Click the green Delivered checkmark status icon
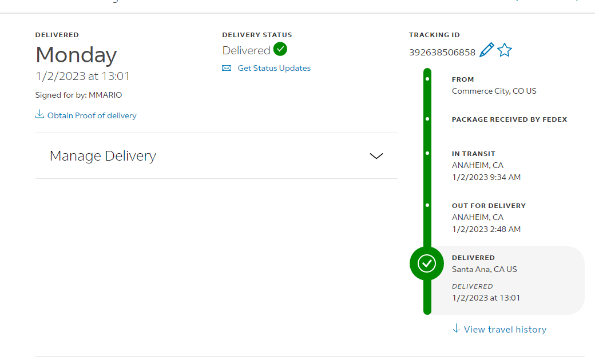The height and width of the screenshot is (364, 595). [x=280, y=49]
